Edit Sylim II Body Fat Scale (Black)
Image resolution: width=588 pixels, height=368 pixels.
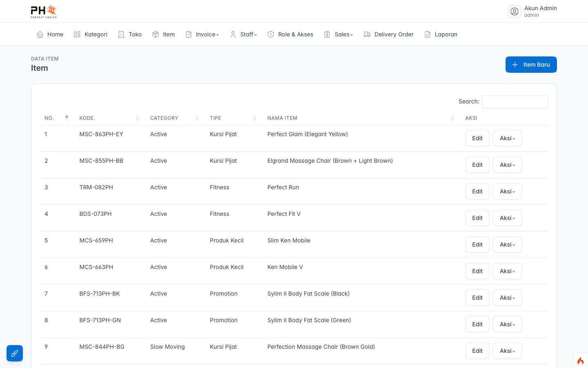(x=477, y=298)
